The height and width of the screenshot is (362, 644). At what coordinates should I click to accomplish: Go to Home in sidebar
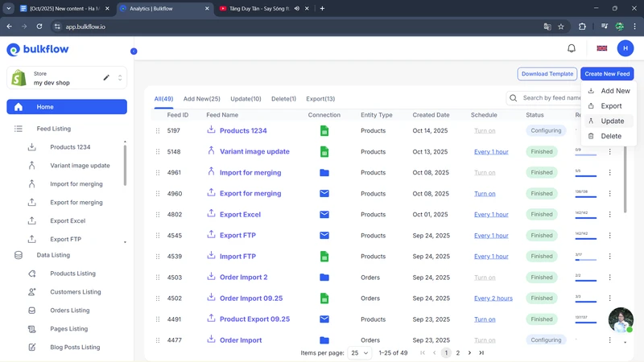(67, 107)
